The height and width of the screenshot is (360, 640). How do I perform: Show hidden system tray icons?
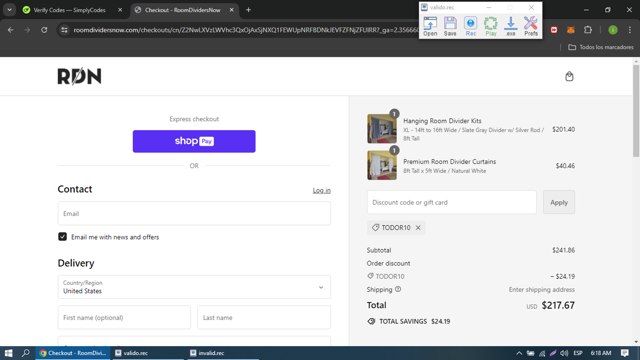(519, 353)
